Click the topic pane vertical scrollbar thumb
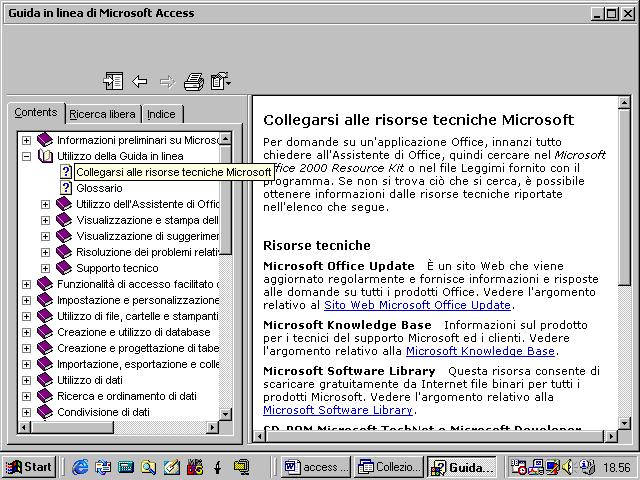This screenshot has width=640, height=480. 624,197
